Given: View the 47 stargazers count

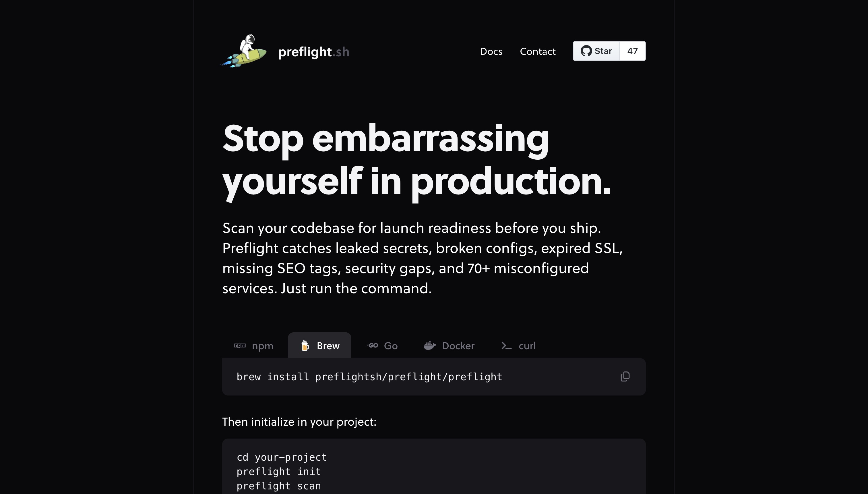Looking at the screenshot, I should pyautogui.click(x=632, y=51).
